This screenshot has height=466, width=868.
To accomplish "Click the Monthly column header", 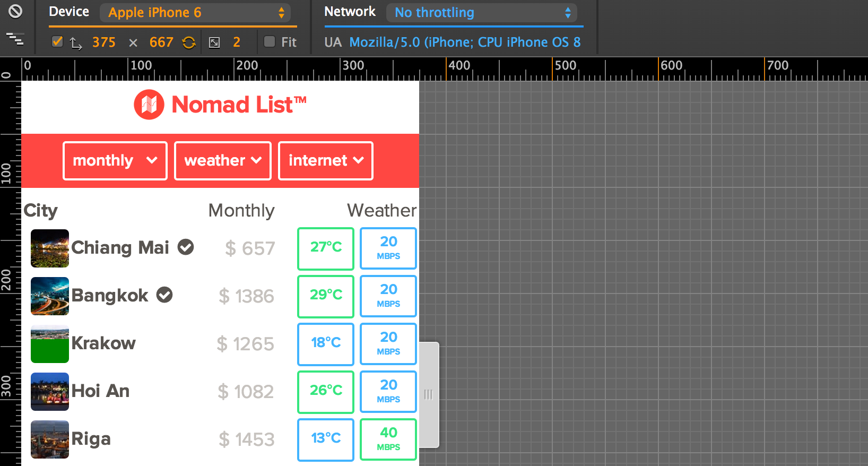I will [x=241, y=211].
